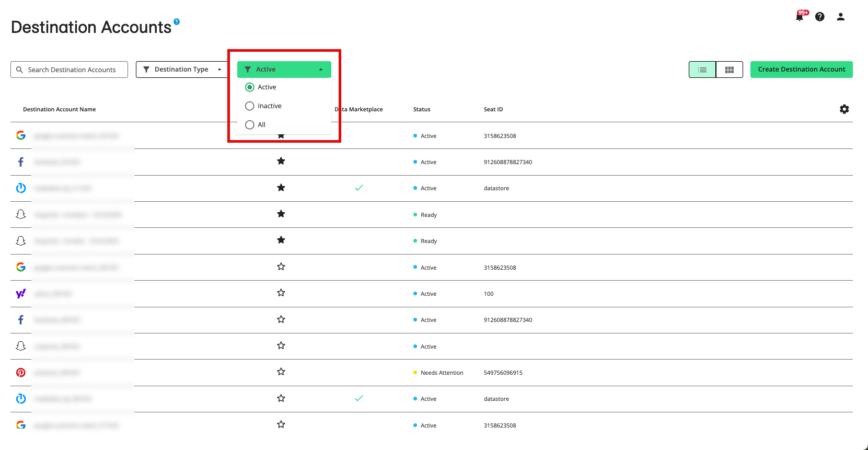Click the help question mark icon
Image resolution: width=868 pixels, height=450 pixels.
click(820, 17)
